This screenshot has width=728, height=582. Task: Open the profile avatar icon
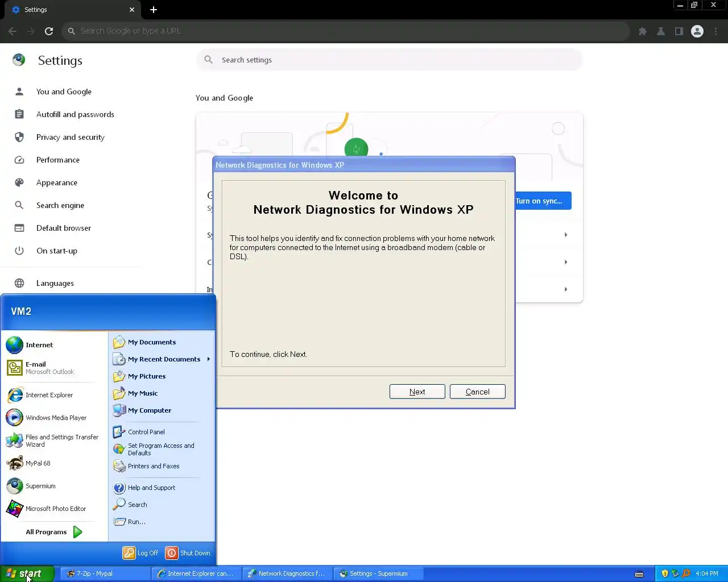click(697, 31)
